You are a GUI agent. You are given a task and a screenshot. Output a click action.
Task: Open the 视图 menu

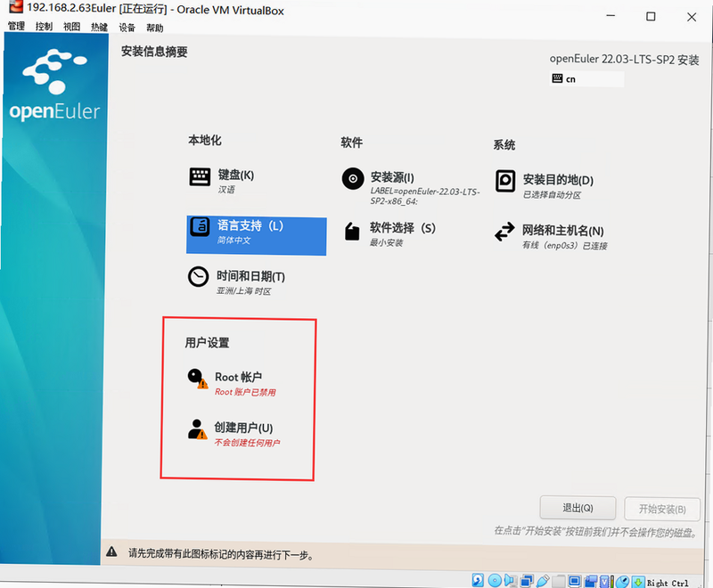[72, 28]
